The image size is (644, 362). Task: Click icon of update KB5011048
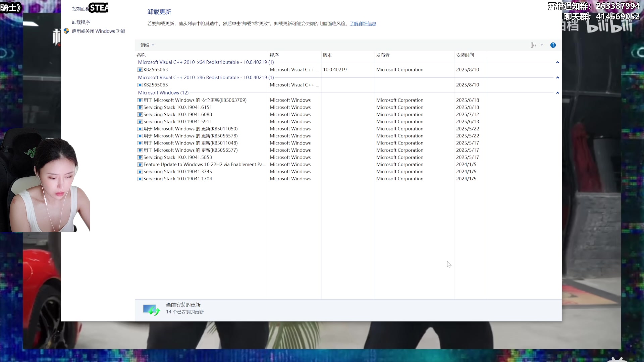click(x=140, y=143)
